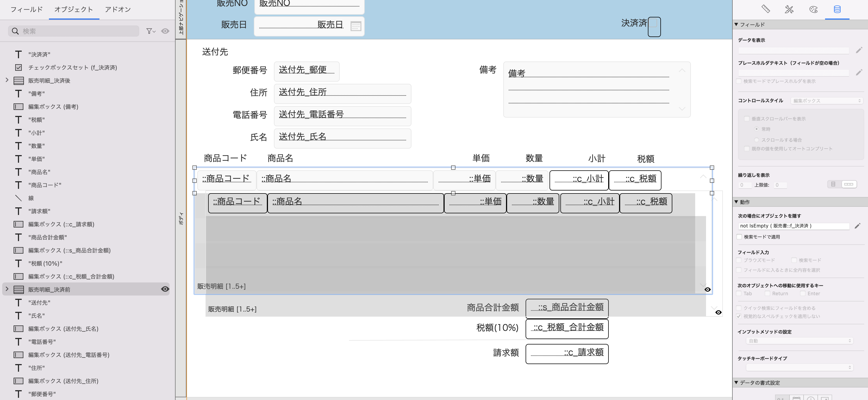Viewport: 868px width, 400px height.
Task: Select the ::c_請求額 field on layout
Action: pos(567,353)
